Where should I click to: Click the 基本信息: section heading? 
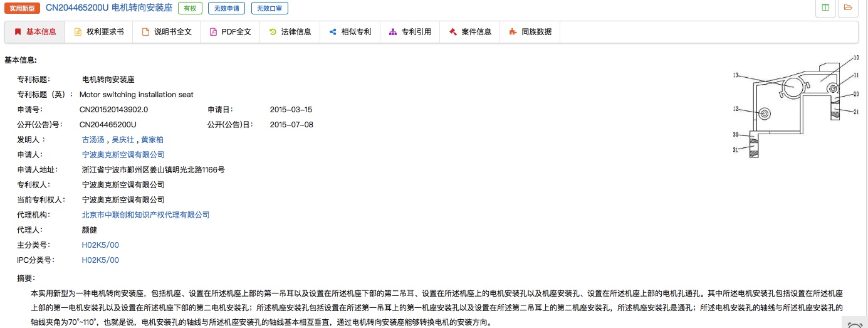21,60
